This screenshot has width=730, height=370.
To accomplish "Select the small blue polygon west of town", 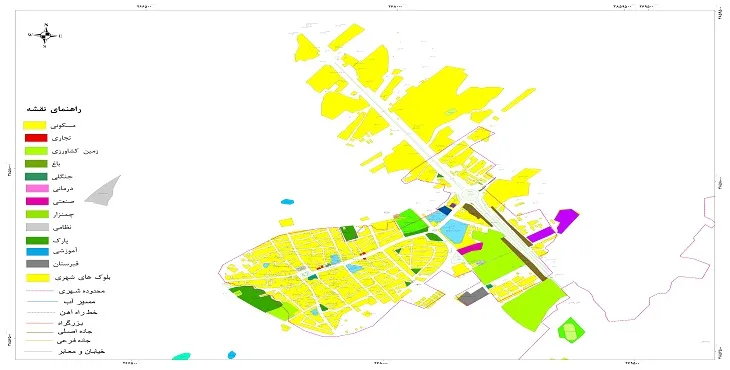I will click(287, 202).
